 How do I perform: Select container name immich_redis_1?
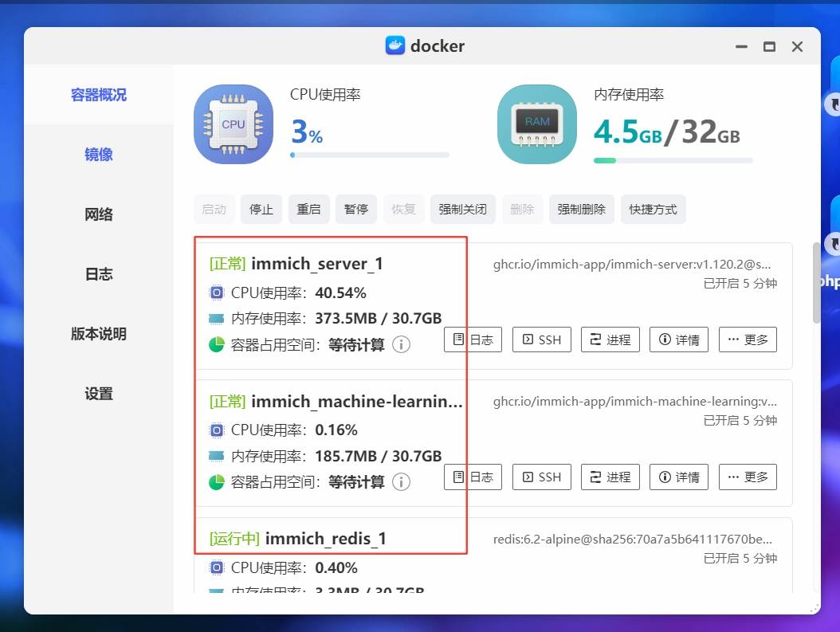point(325,538)
